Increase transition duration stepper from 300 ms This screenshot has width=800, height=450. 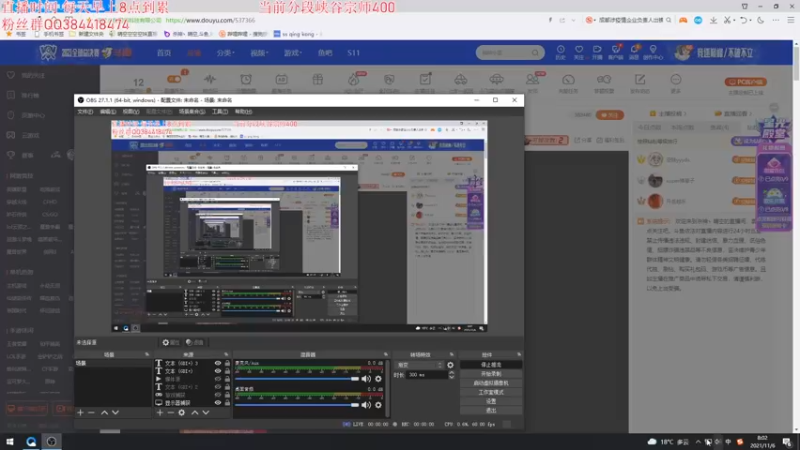tap(451, 372)
